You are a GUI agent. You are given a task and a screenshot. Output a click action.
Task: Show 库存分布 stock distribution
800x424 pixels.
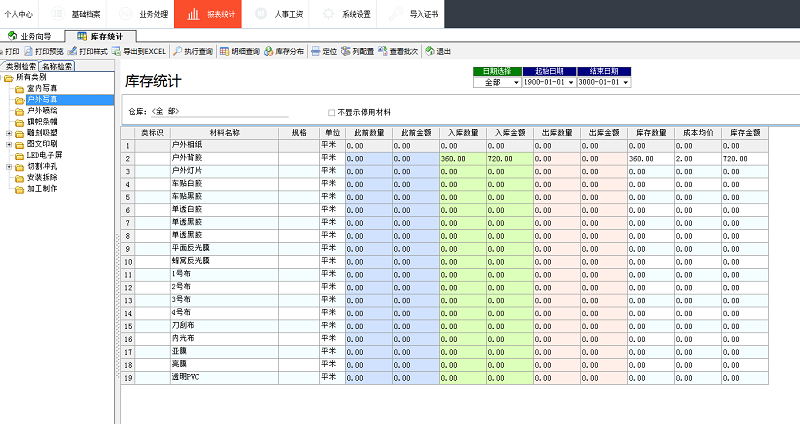click(x=285, y=50)
